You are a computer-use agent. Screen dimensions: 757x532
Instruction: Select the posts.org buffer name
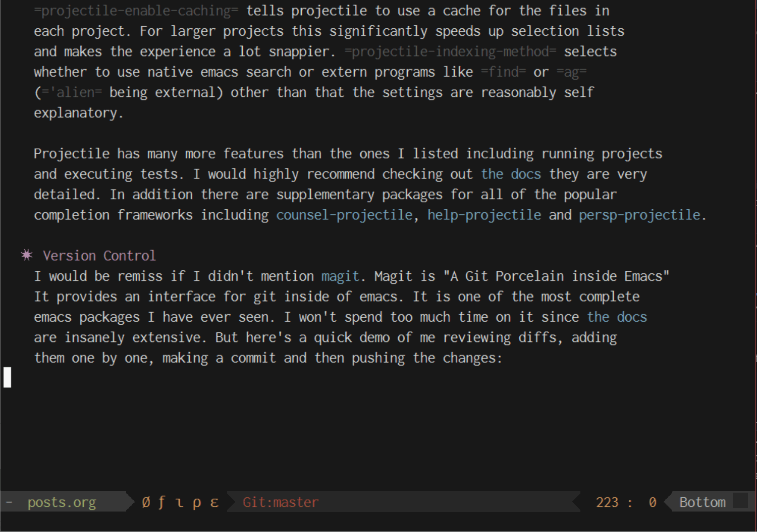coord(62,502)
